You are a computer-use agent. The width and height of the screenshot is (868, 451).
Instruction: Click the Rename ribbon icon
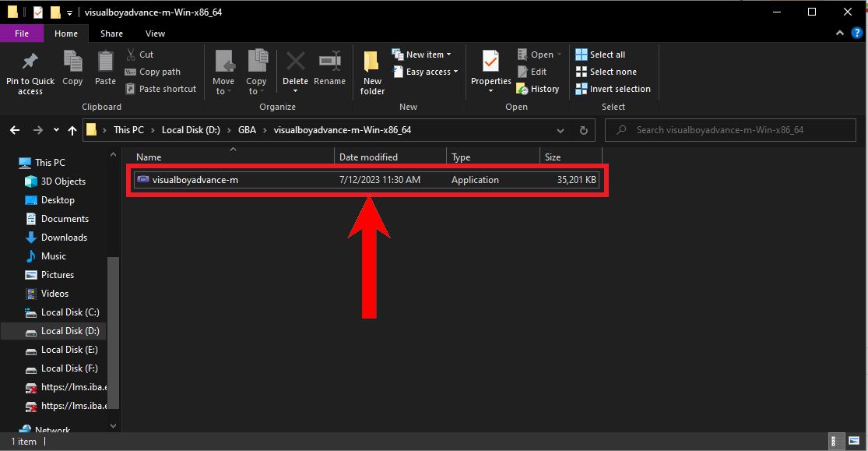329,61
